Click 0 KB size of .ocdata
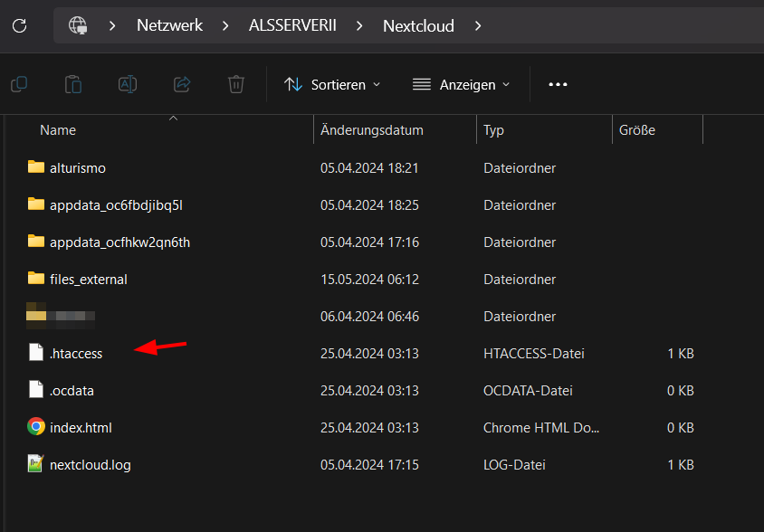This screenshot has width=764, height=532. (680, 390)
